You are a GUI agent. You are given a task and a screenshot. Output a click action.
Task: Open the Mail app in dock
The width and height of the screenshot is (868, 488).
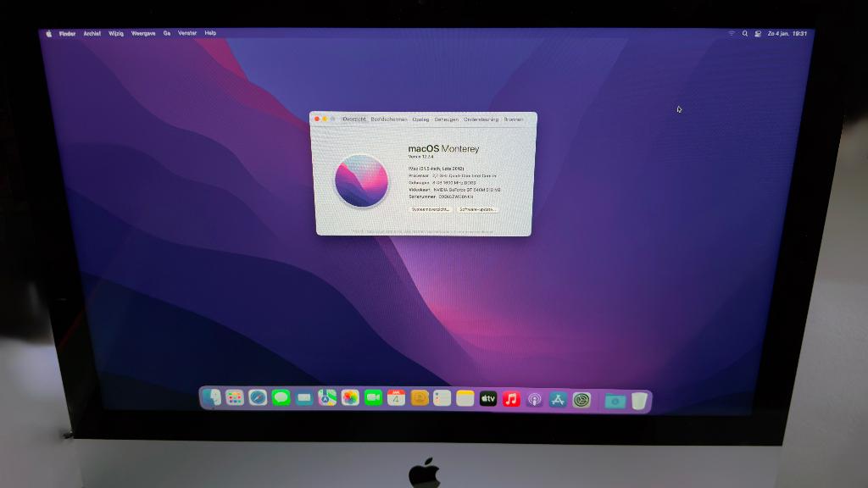[x=304, y=398]
